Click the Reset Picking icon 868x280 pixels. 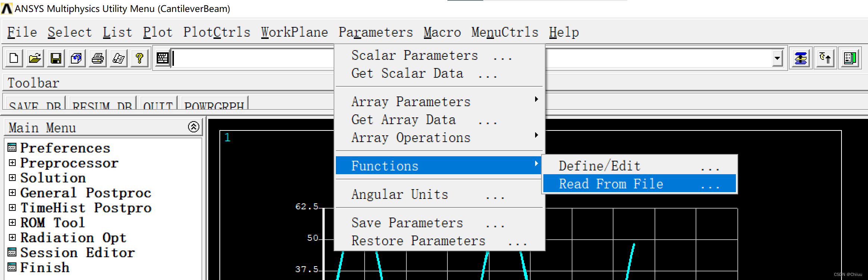pyautogui.click(x=825, y=58)
